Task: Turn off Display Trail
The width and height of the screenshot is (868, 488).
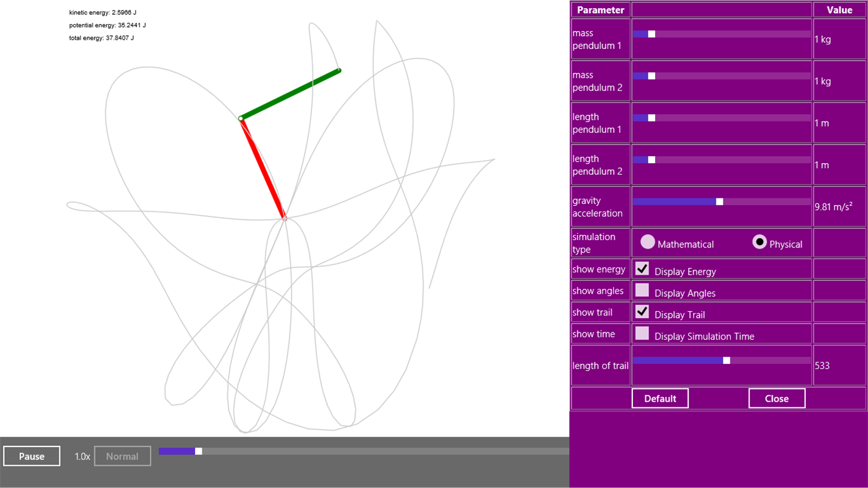Action: click(642, 311)
